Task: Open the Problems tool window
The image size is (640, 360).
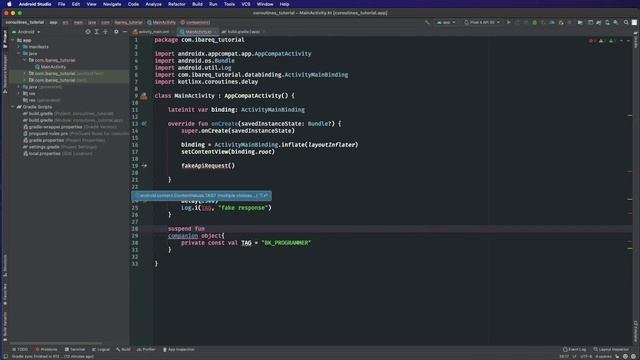Action: [x=47, y=349]
